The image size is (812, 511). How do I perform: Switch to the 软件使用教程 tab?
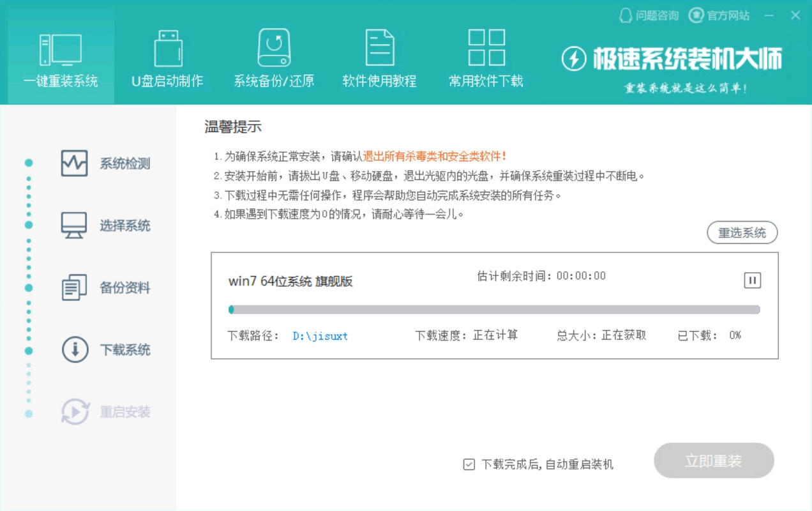click(x=378, y=48)
